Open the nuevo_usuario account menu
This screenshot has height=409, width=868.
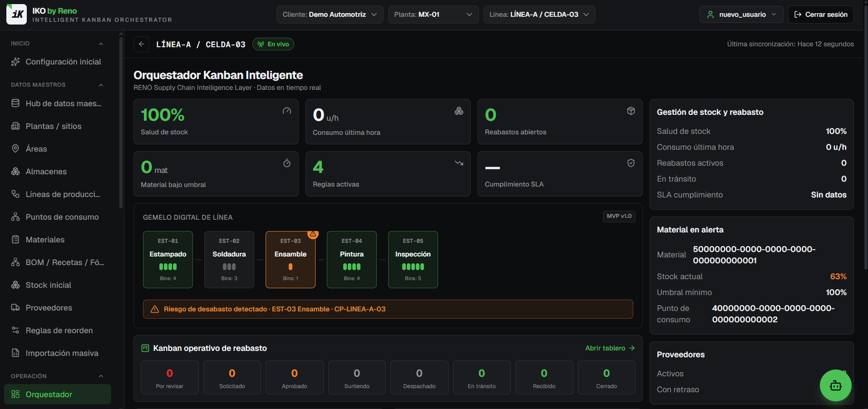[x=742, y=15]
